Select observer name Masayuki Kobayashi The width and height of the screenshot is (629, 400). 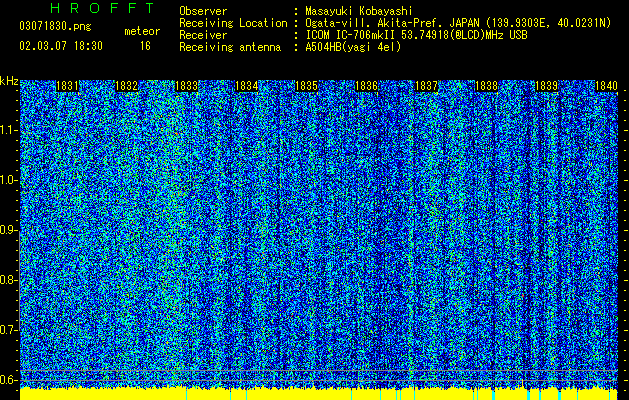pyautogui.click(x=359, y=11)
